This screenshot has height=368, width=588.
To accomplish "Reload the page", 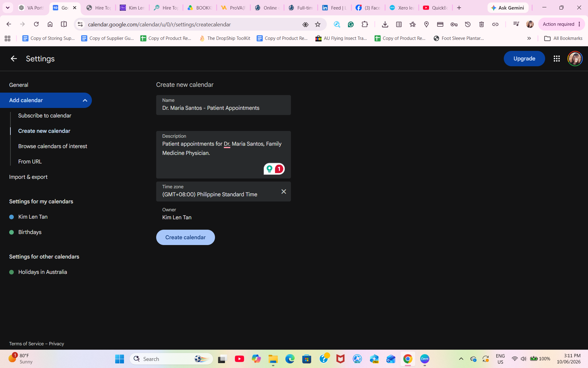I will (x=36, y=24).
